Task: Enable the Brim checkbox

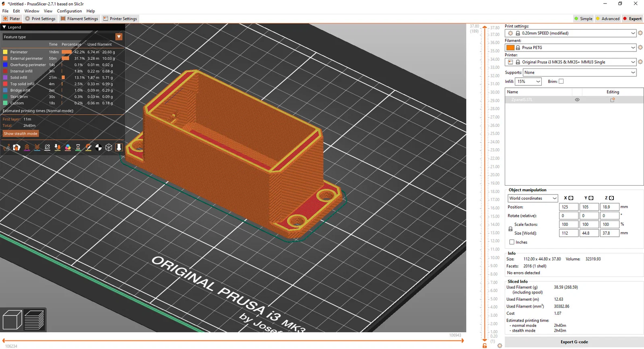Action: (x=561, y=81)
